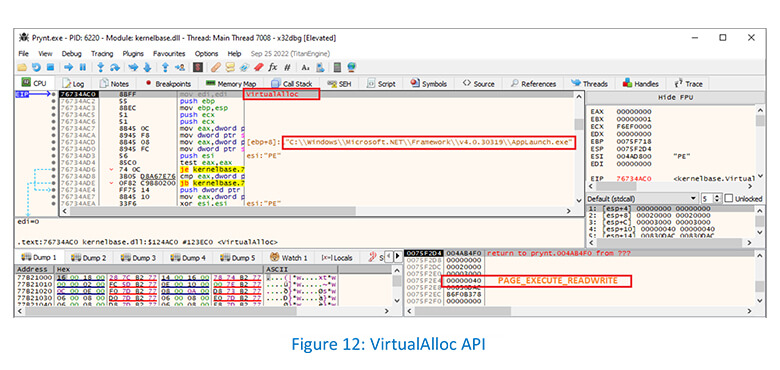780x370 pixels.
Task: Switch to the Threads tab
Action: coord(590,84)
